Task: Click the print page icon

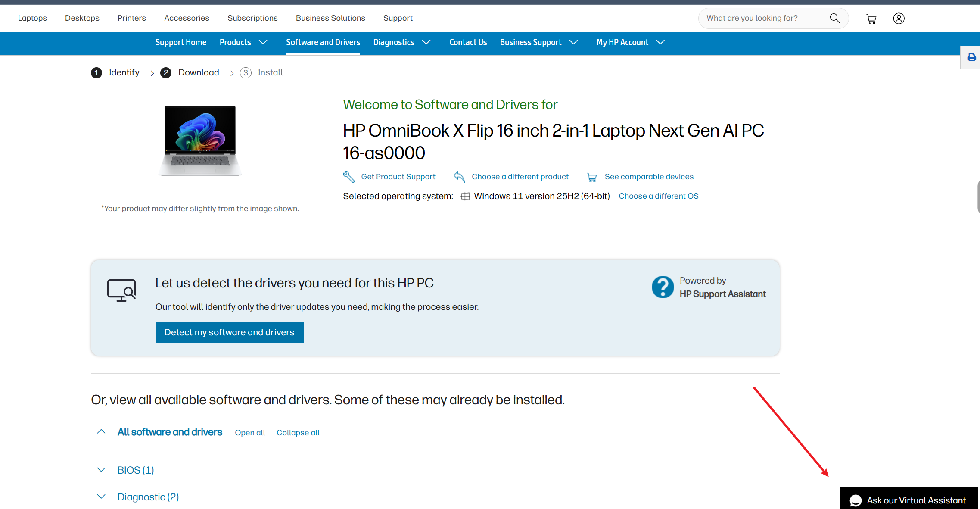Action: click(971, 57)
